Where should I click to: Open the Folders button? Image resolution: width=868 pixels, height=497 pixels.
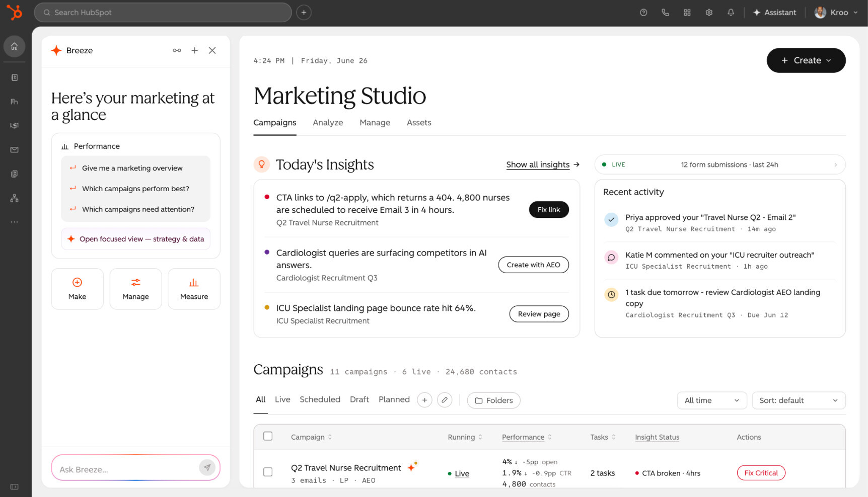pos(493,400)
